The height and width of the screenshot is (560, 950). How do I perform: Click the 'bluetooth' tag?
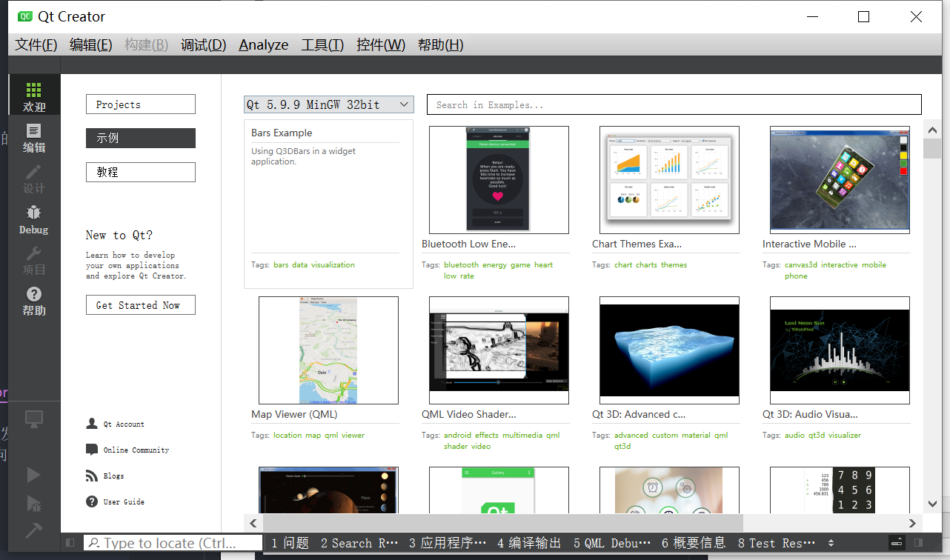(x=461, y=264)
